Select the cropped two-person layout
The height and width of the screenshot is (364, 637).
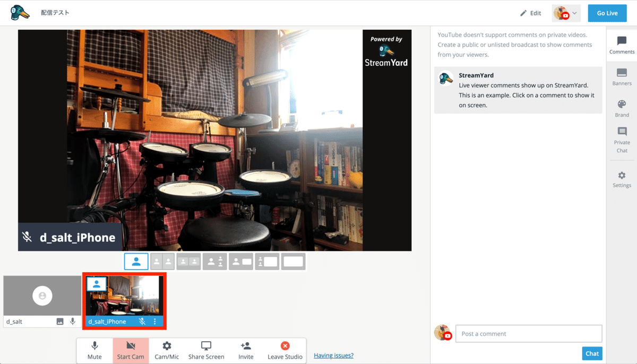(188, 262)
